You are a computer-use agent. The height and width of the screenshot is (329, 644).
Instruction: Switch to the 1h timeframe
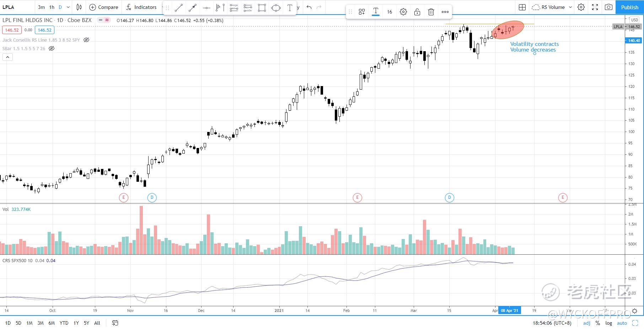(x=52, y=7)
